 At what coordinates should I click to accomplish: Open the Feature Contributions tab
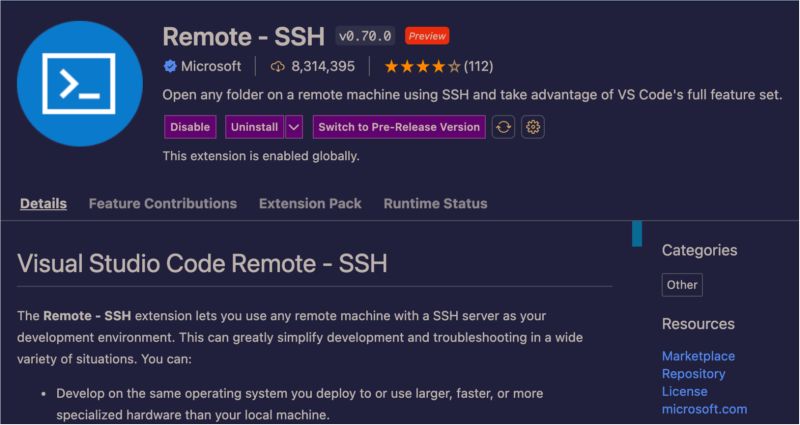pos(163,204)
